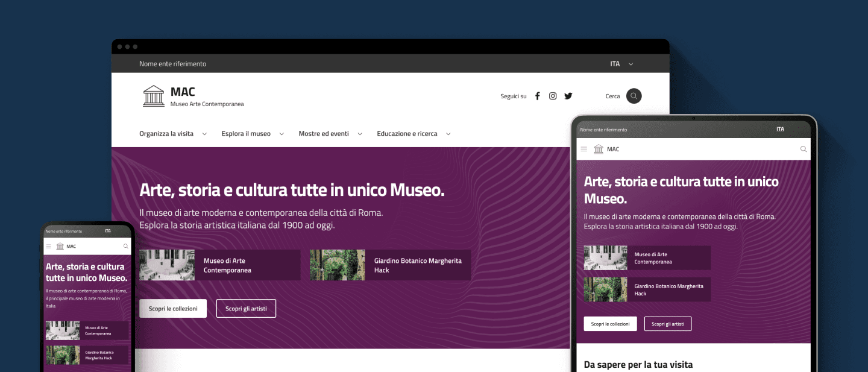Open the Facebook social icon in the header
Viewport: 868px width, 372px height.
(x=537, y=95)
